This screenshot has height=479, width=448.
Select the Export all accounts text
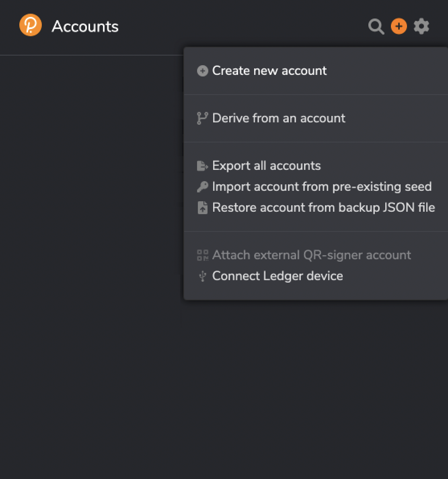(266, 166)
